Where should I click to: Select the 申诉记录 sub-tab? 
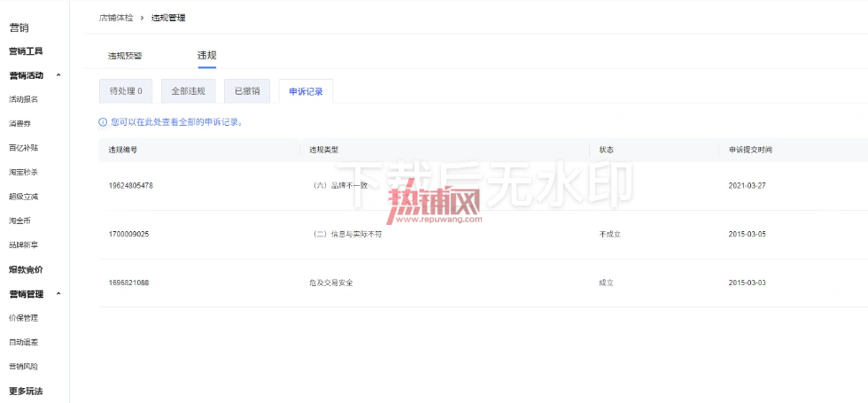click(306, 92)
